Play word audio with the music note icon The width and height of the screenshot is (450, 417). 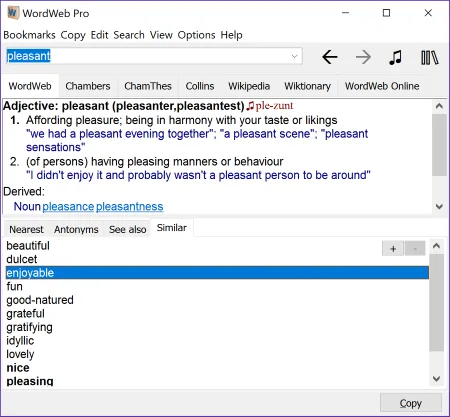395,57
